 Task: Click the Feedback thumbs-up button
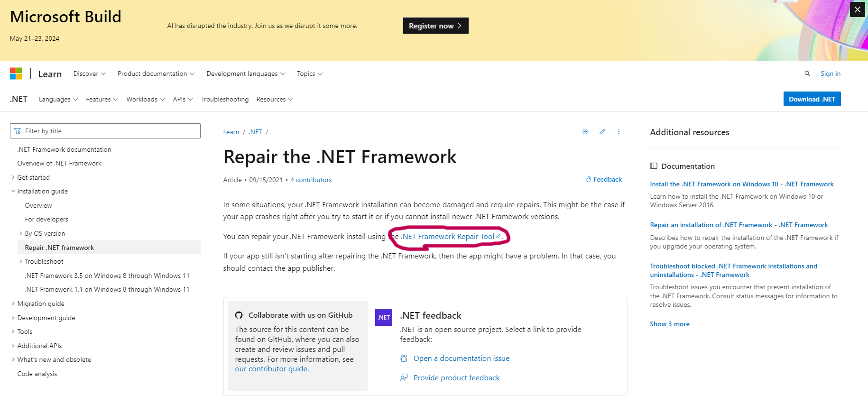point(603,179)
